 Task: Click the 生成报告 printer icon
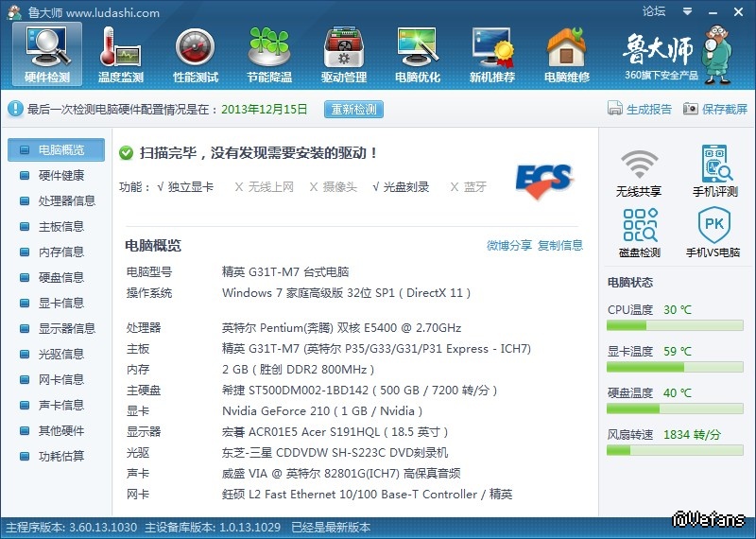[x=615, y=109]
